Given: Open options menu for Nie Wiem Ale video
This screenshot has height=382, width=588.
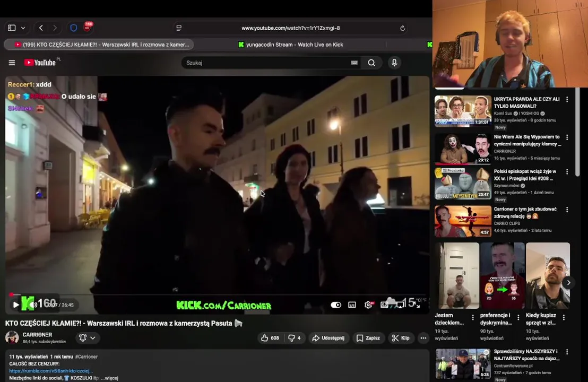Looking at the screenshot, I should pyautogui.click(x=567, y=137).
